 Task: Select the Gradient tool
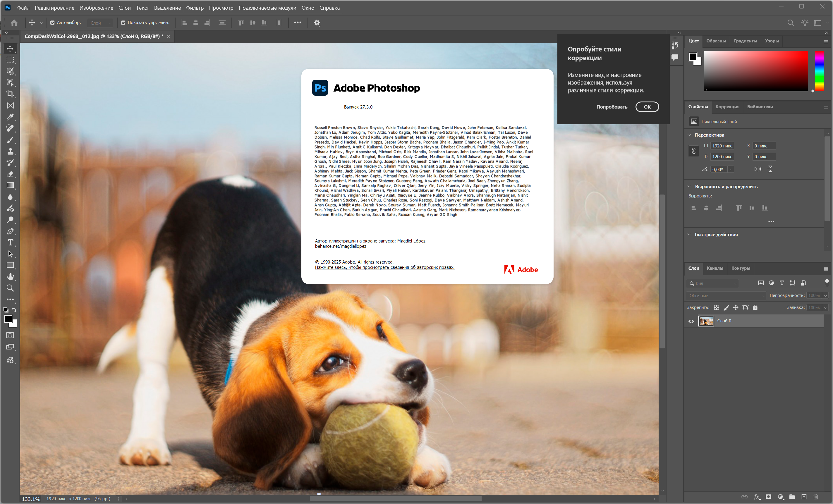[x=10, y=185]
